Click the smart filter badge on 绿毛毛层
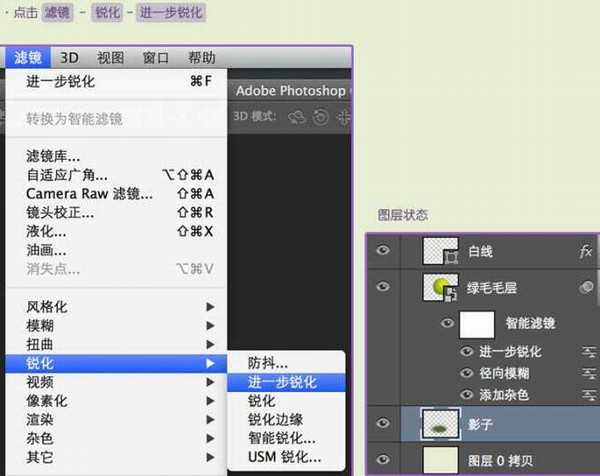Viewport: 600px width, 476px height. (586, 288)
